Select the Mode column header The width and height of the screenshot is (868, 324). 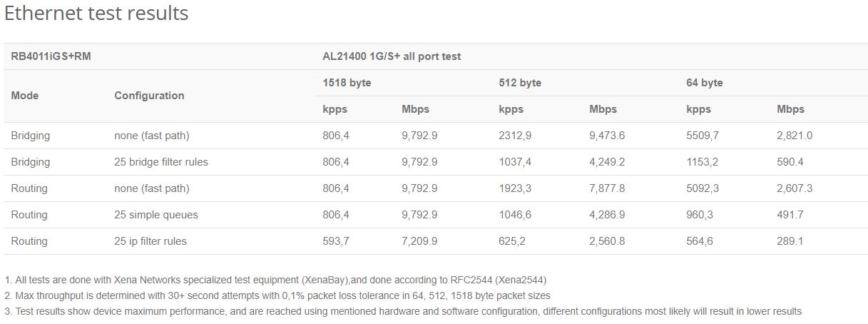(x=25, y=96)
